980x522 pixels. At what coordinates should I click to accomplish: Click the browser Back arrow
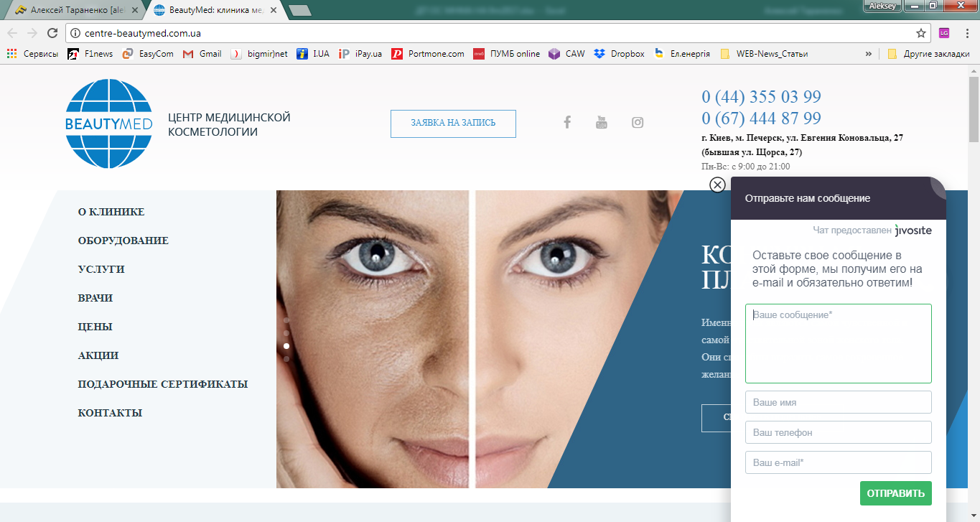click(13, 33)
